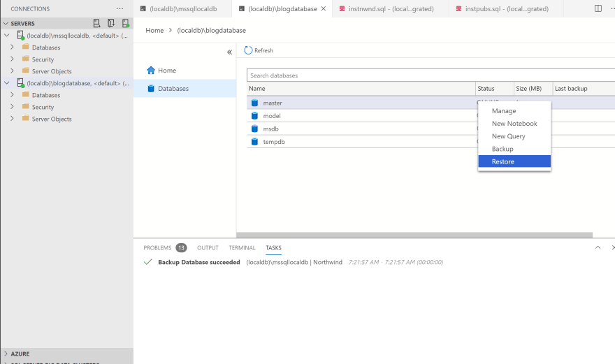The width and height of the screenshot is (615, 364).
Task: Select New Notebook from the context menu
Action: pyautogui.click(x=514, y=124)
